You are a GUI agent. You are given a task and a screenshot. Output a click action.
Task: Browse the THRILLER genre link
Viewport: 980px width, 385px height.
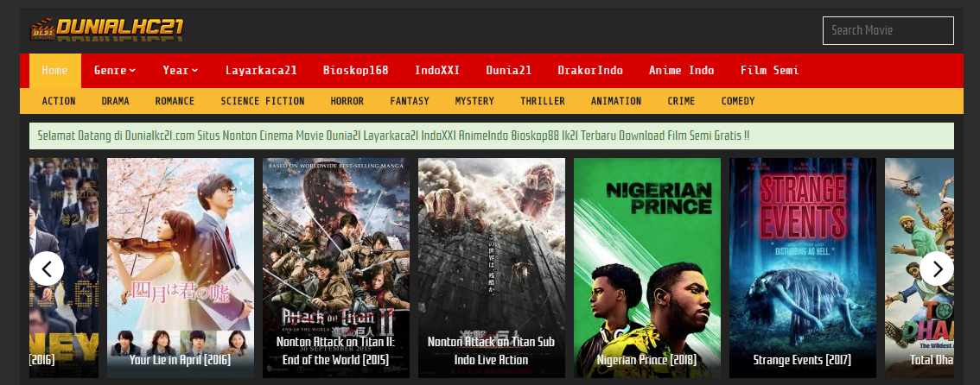[543, 101]
